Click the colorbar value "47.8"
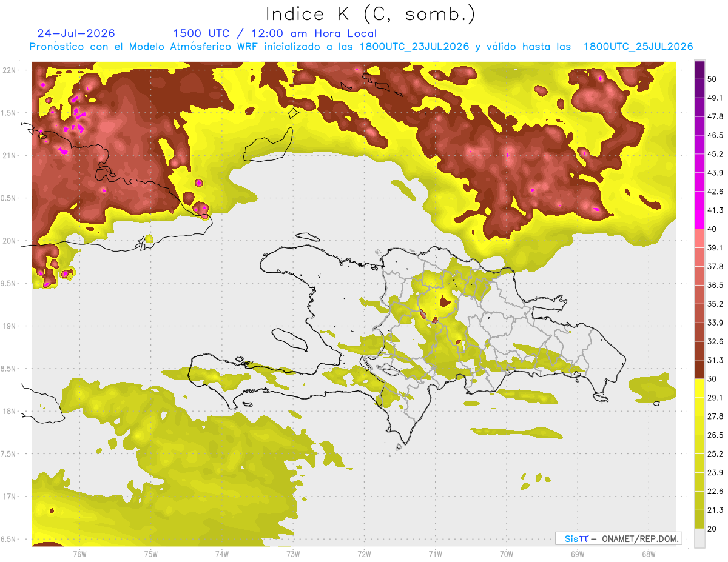728x562 pixels. point(715,116)
